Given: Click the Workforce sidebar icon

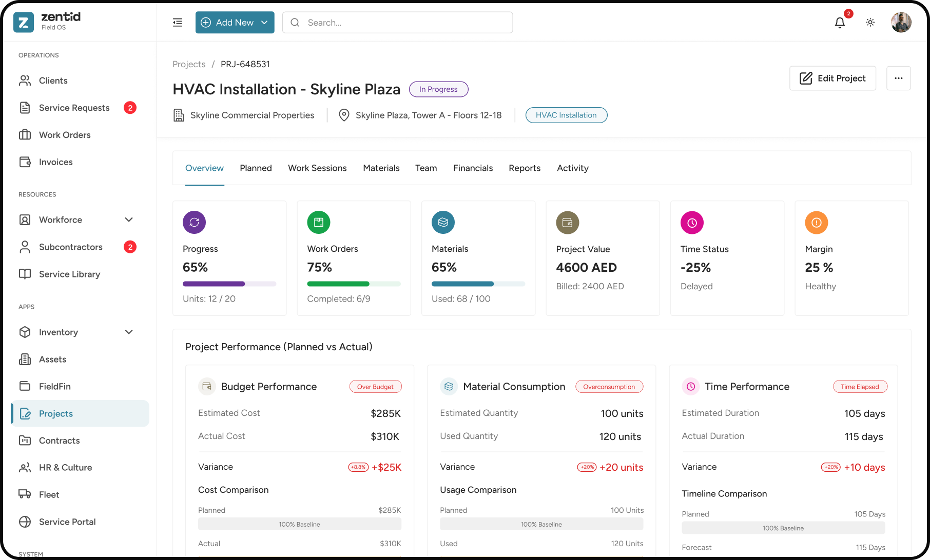Looking at the screenshot, I should (25, 220).
